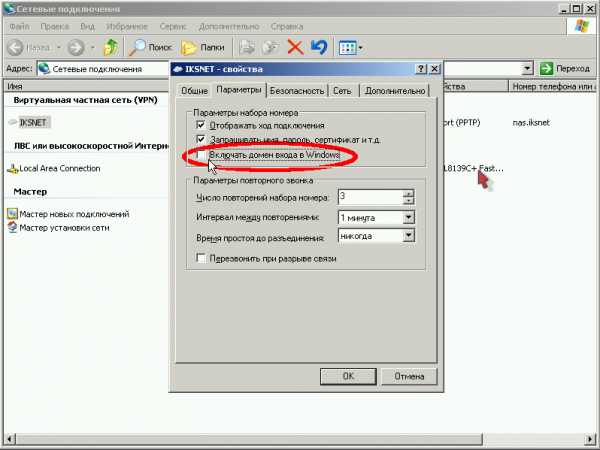Click the Back arrow toolbar icon
This screenshot has height=450, width=600.
[16, 47]
